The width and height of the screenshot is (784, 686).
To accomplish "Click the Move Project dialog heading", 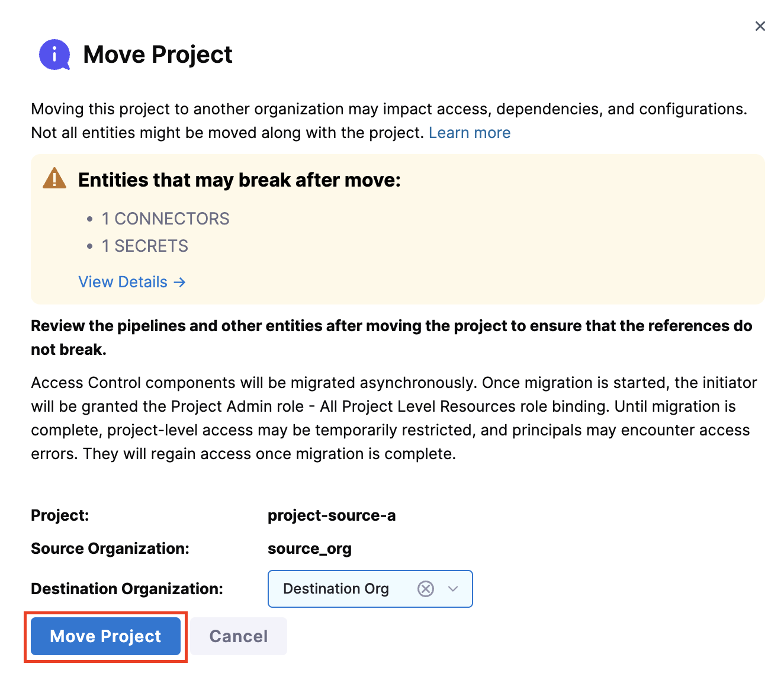I will pyautogui.click(x=158, y=55).
